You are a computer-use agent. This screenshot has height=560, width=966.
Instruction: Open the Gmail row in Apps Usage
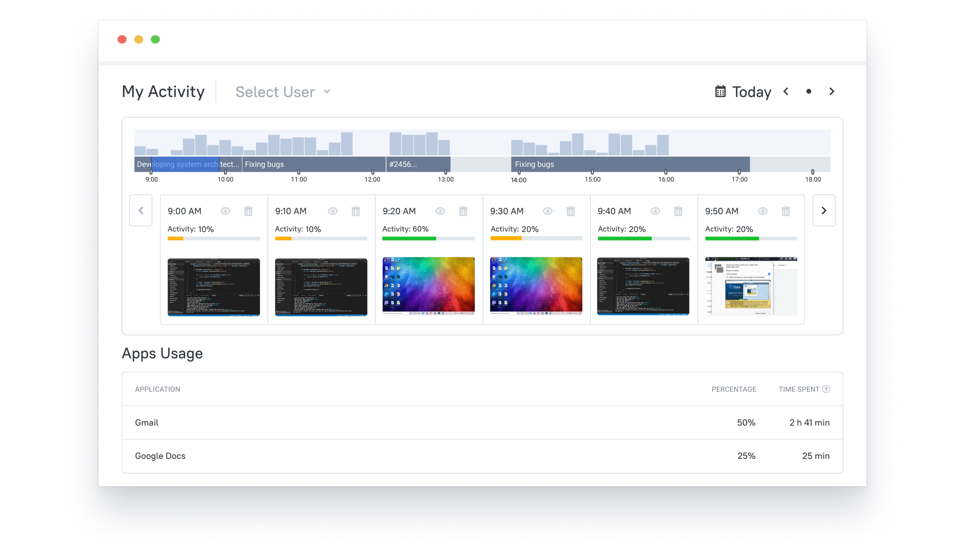coord(147,422)
